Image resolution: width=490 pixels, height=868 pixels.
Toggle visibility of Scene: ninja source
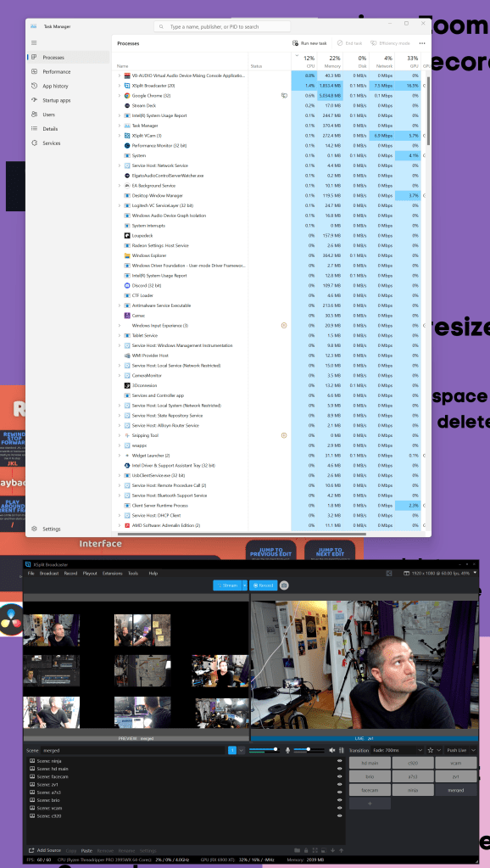click(x=340, y=761)
